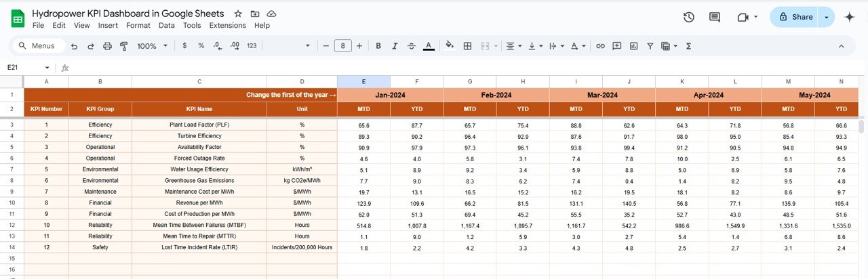This screenshot has height=279, width=868.
Task: Open text wrapping dropdown
Action: pyautogui.click(x=556, y=46)
